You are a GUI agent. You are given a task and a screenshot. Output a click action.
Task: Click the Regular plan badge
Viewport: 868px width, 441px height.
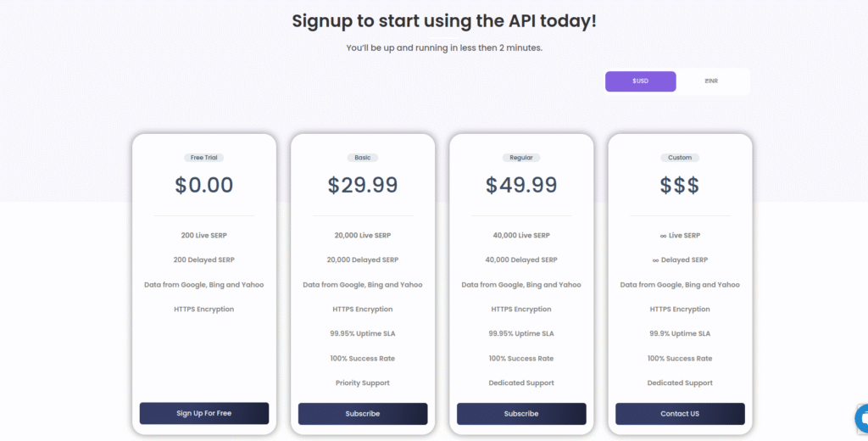point(521,158)
